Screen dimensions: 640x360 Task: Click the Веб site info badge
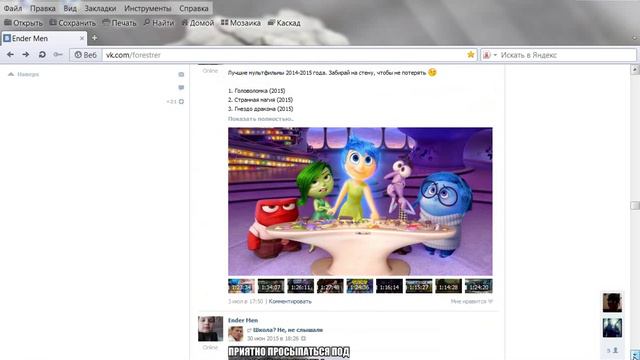pyautogui.click(x=85, y=55)
